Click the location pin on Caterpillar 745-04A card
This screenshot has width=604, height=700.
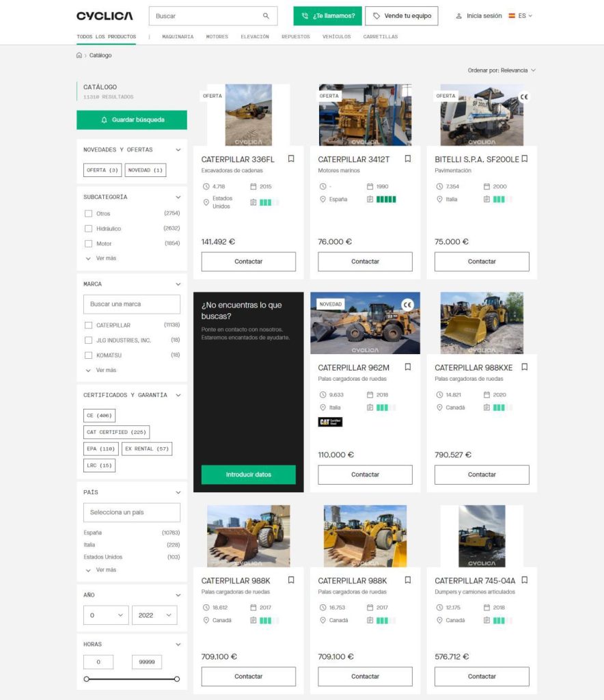[439, 620]
